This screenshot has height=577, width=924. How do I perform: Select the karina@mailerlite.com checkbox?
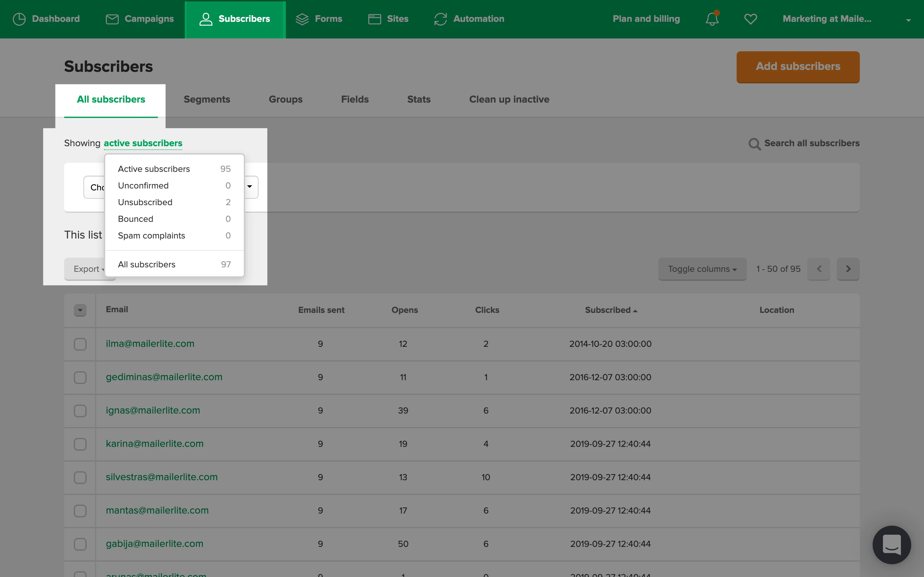coord(80,444)
